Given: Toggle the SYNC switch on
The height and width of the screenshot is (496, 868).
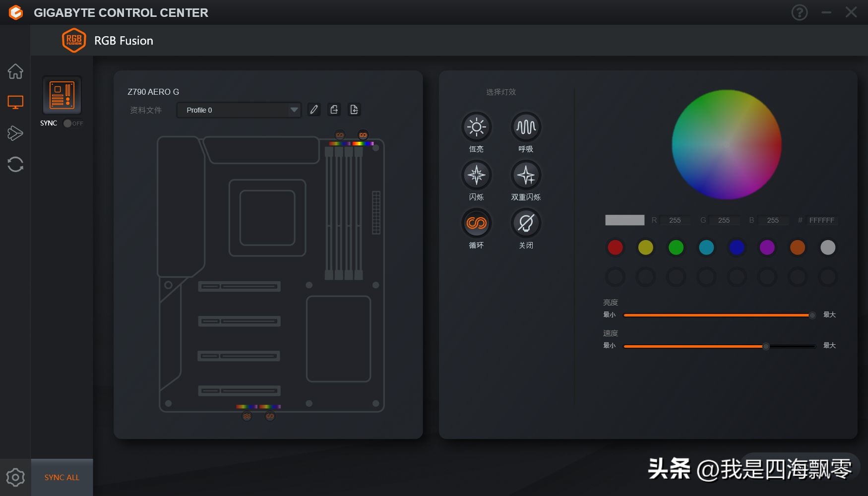Looking at the screenshot, I should click(68, 124).
